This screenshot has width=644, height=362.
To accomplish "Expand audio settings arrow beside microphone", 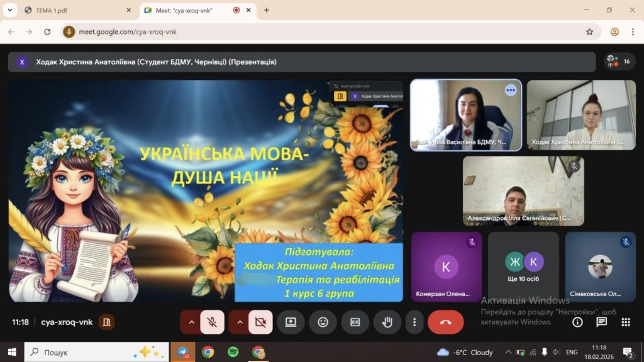I will [191, 322].
